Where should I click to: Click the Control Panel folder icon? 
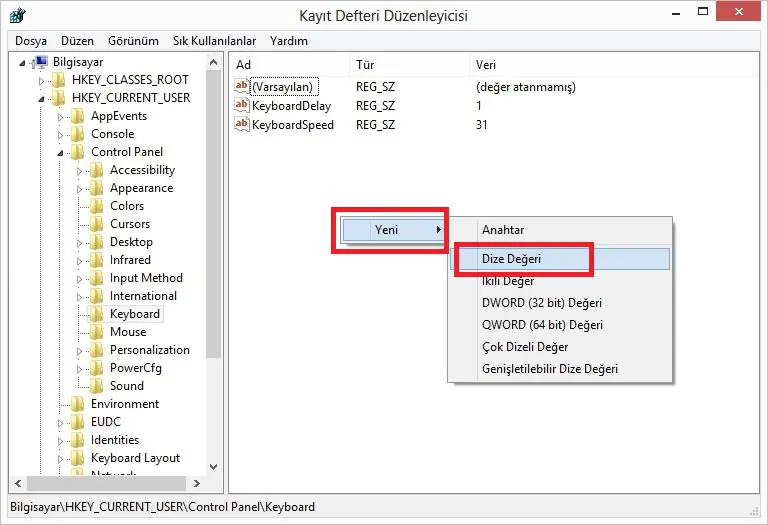pyautogui.click(x=78, y=152)
